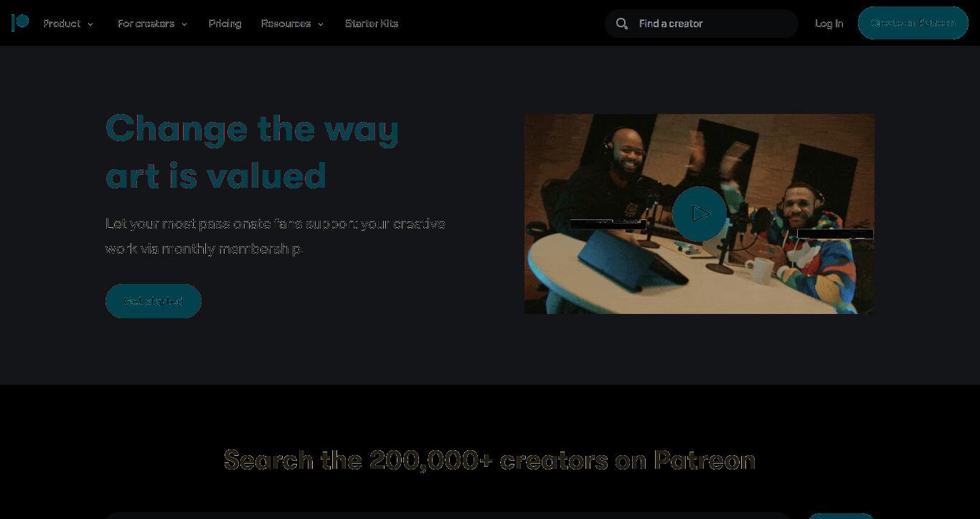
Task: Focus the Find a creator field
Action: [x=702, y=24]
